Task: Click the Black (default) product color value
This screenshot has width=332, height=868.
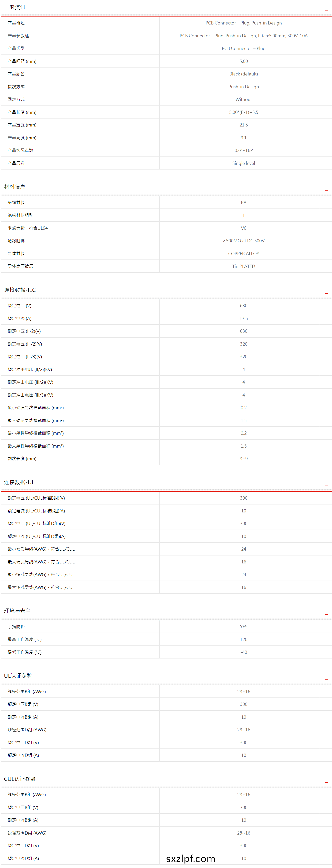Action: (243, 74)
